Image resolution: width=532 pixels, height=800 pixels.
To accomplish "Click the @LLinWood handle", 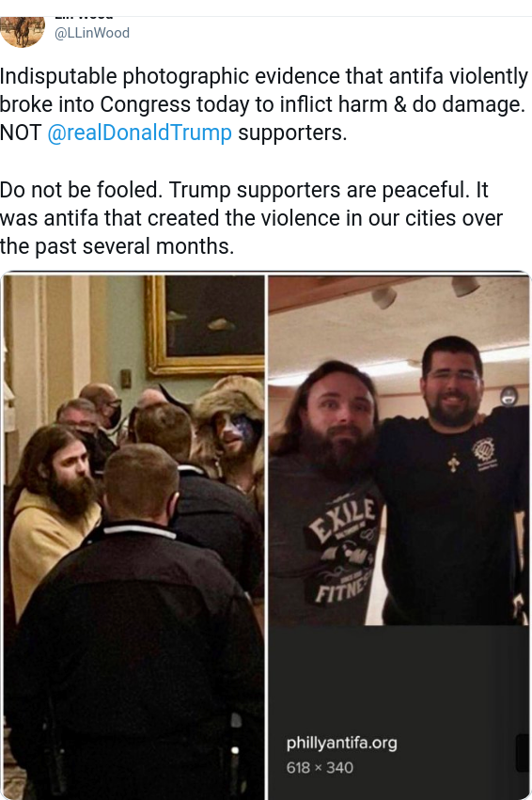I will pos(92,33).
